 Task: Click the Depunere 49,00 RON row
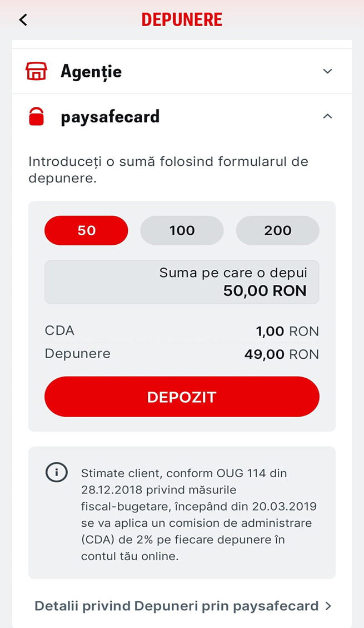click(x=182, y=354)
